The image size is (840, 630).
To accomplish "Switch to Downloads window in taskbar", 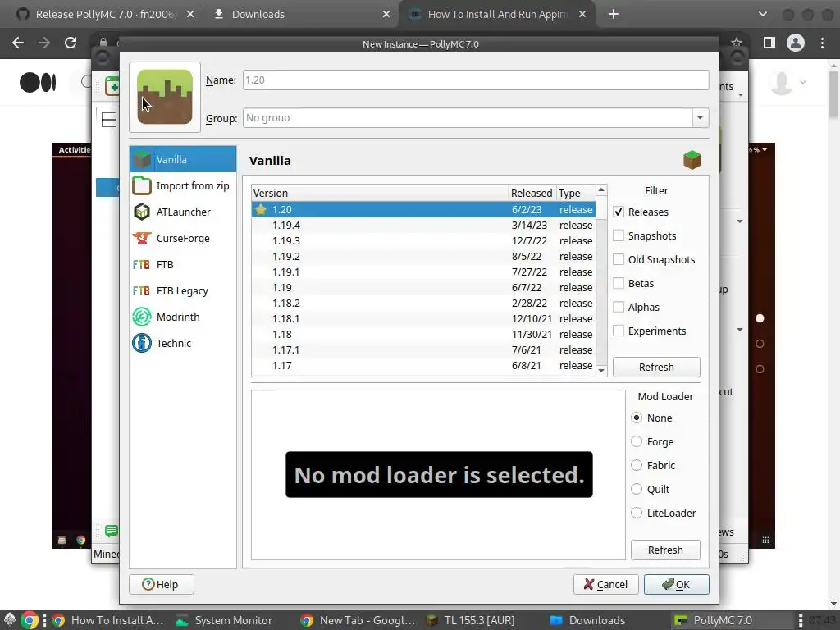I will (x=587, y=620).
